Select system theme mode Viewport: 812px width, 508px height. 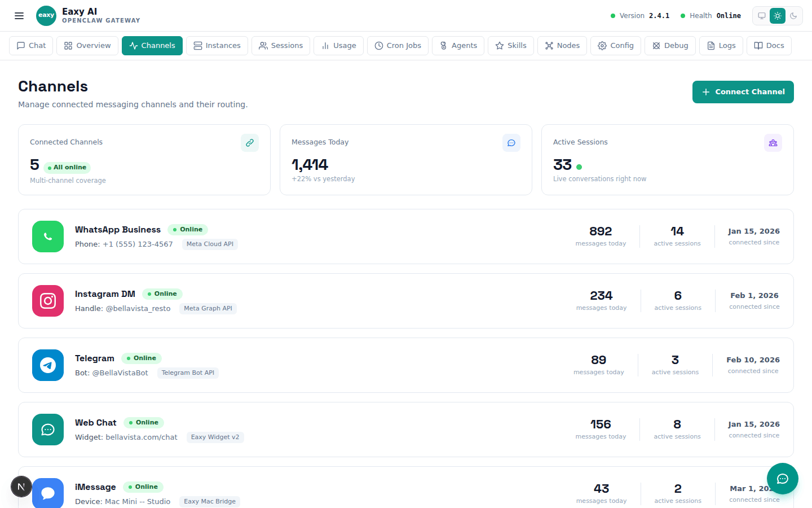(x=762, y=16)
